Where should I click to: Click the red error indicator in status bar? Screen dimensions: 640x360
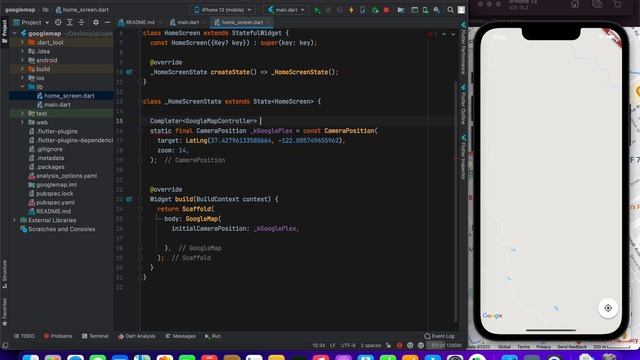click(399, 345)
